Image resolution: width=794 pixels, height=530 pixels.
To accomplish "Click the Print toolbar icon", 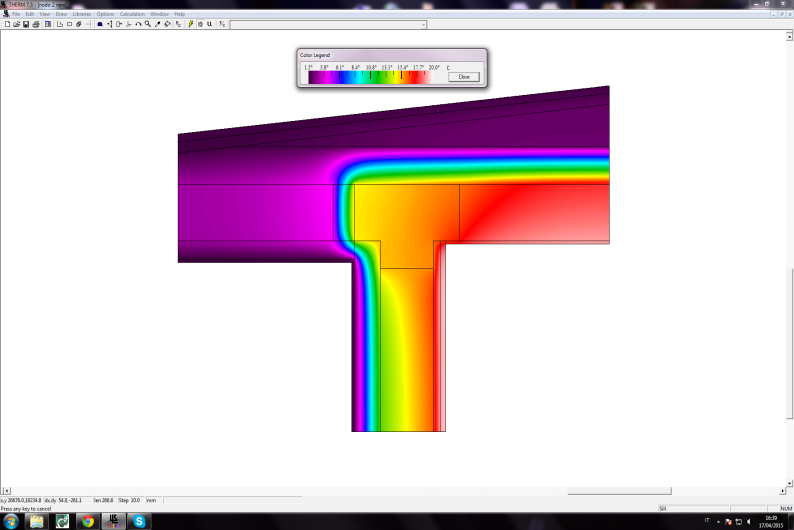I will pos(36,24).
